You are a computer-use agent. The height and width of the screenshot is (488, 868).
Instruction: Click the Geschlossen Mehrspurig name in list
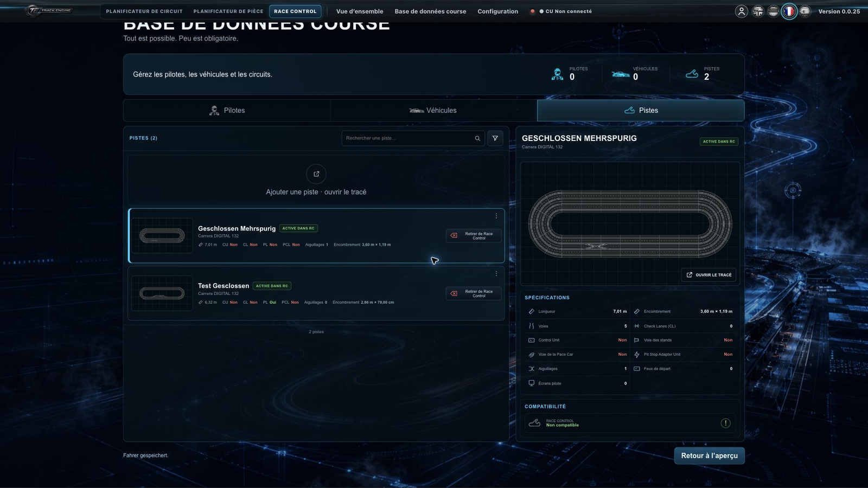237,228
